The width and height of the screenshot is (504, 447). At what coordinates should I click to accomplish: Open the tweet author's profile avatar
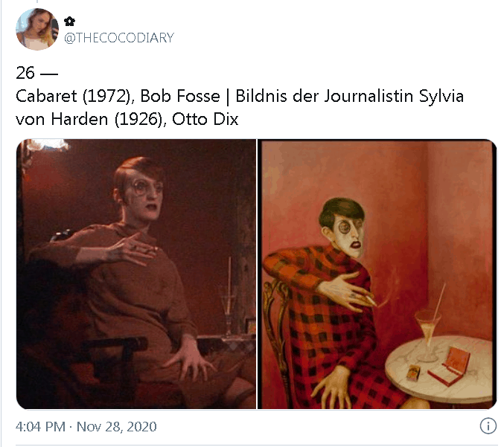37,29
